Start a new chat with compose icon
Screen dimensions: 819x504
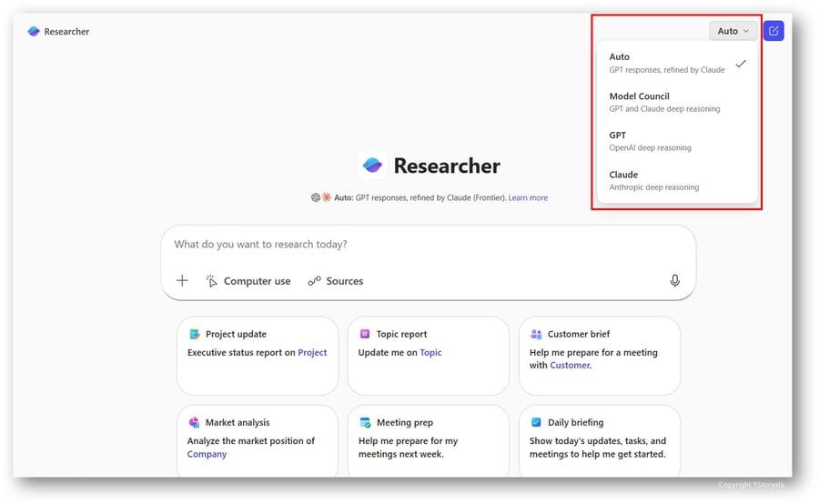point(773,31)
